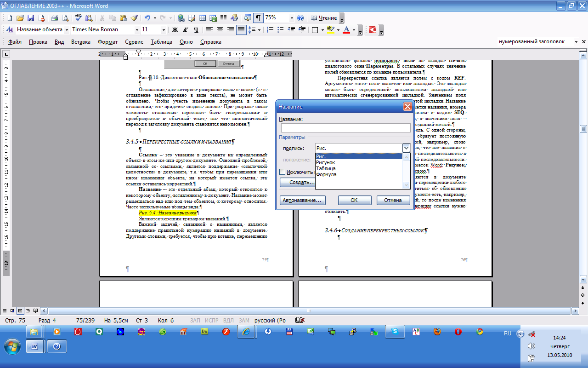Open the Вставка menu
This screenshot has height=368, width=588.
pyautogui.click(x=81, y=42)
